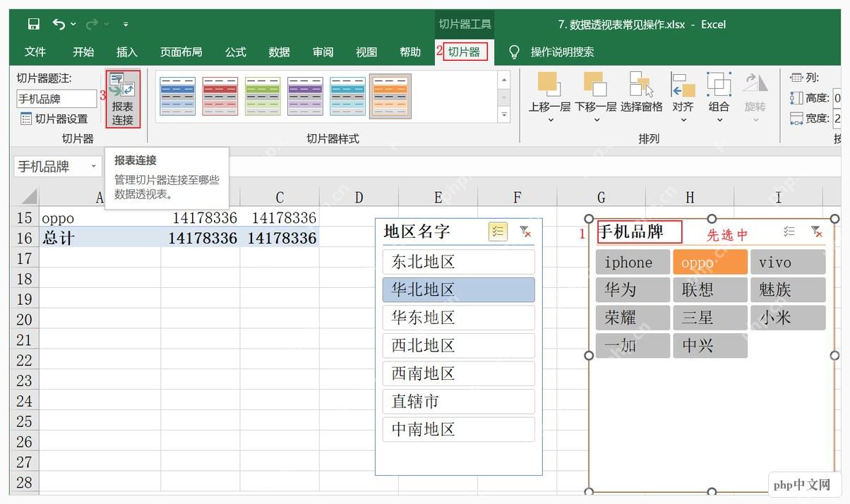Switch to the 开始 ribbon tab
Screen dimensions: 850x504
tap(83, 52)
